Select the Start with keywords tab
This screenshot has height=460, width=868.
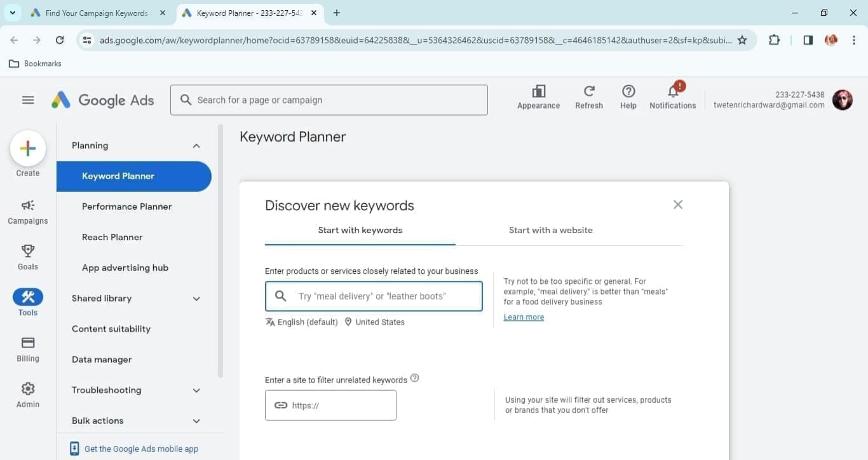pos(360,230)
